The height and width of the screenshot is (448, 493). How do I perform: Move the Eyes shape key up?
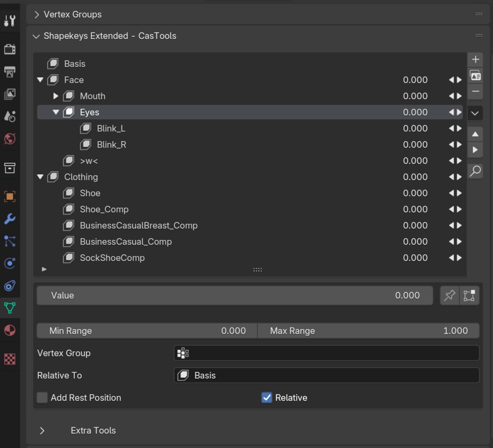(x=475, y=134)
